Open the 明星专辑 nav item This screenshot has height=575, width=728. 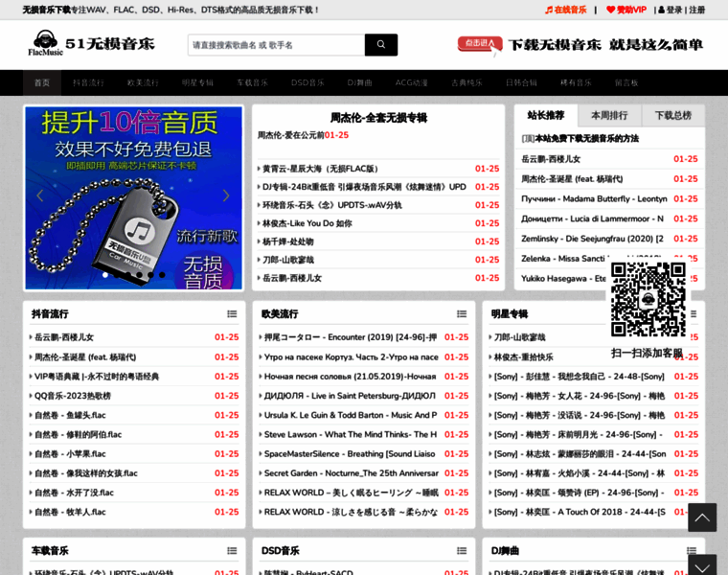point(197,82)
